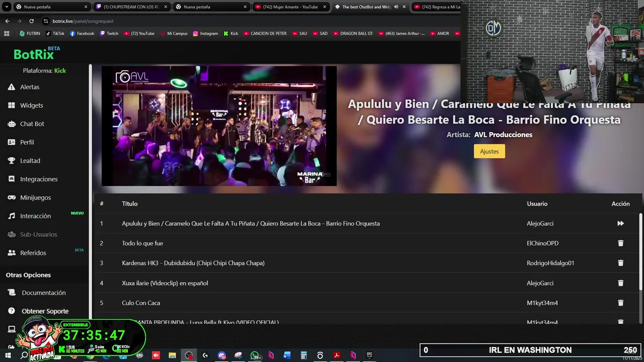Reload the page with the refresh icon
Screen dimensions: 644x362
tap(31, 21)
